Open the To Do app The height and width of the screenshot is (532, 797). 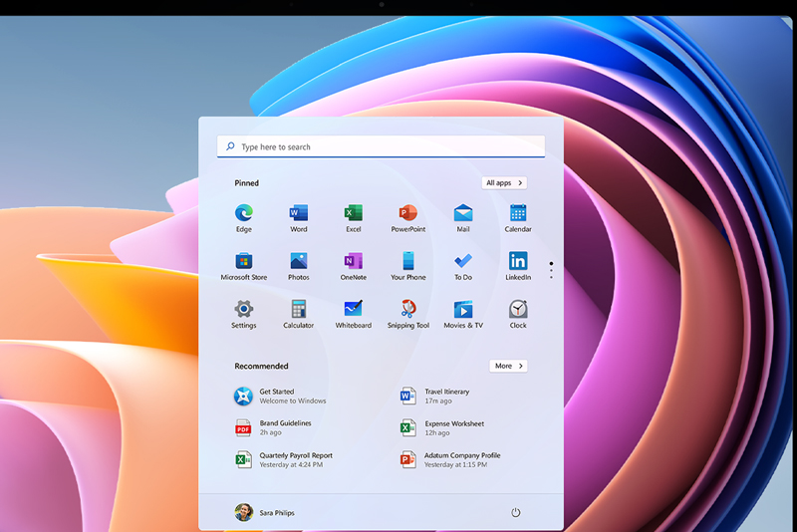[x=463, y=266]
